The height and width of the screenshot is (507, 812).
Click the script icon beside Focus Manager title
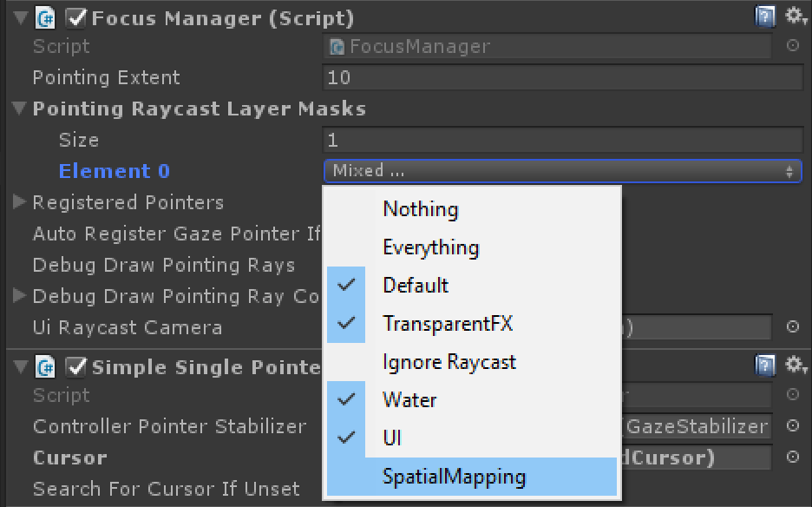point(44,16)
